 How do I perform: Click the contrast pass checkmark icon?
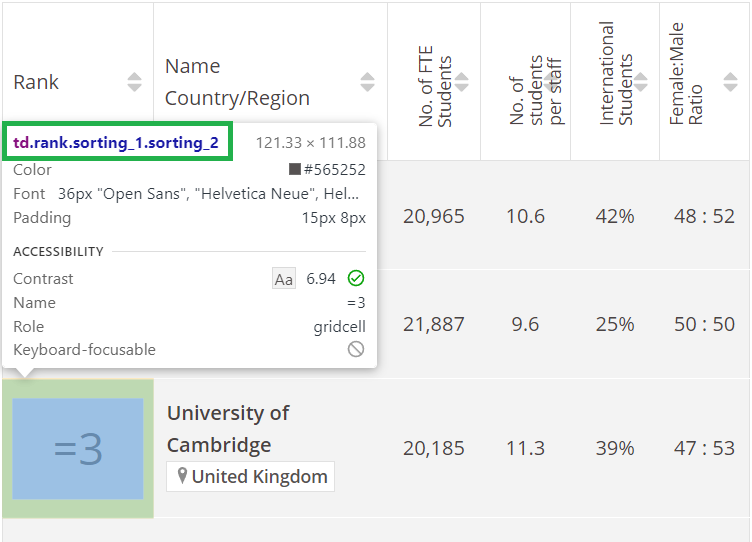pyautogui.click(x=356, y=278)
